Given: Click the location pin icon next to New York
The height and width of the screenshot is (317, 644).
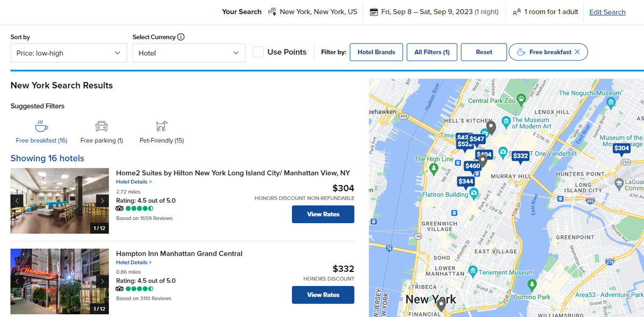Looking at the screenshot, I should click(272, 11).
